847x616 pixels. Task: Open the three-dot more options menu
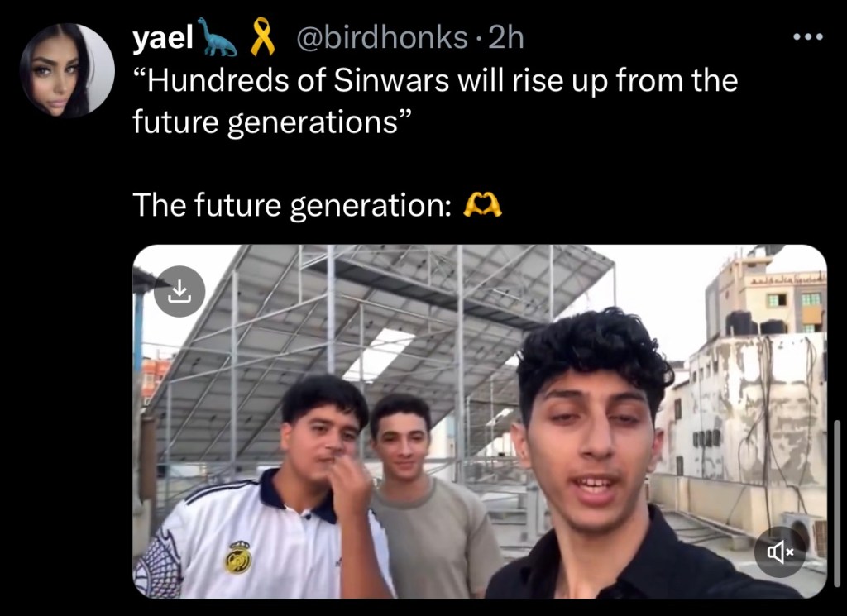coord(808,37)
